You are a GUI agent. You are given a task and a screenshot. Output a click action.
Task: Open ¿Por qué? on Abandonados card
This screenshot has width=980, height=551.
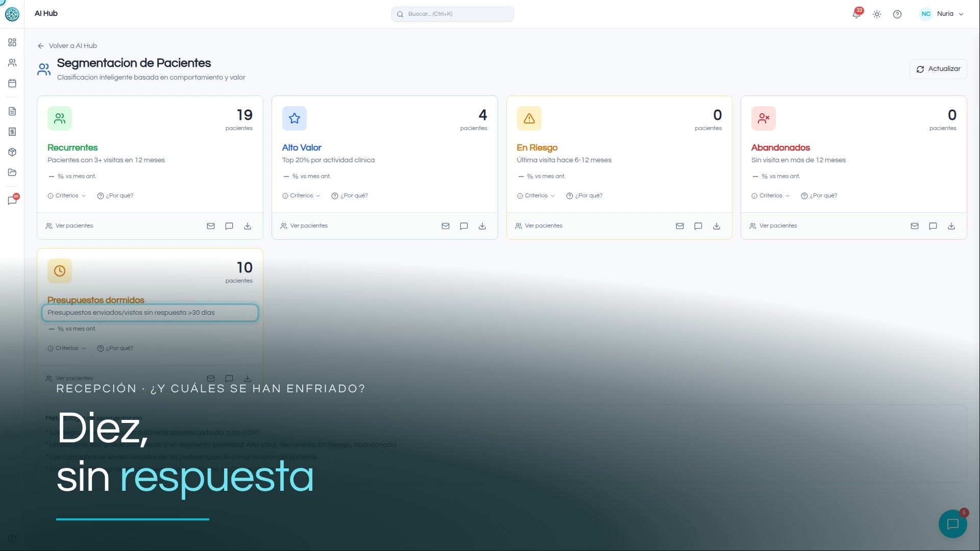[x=819, y=195]
